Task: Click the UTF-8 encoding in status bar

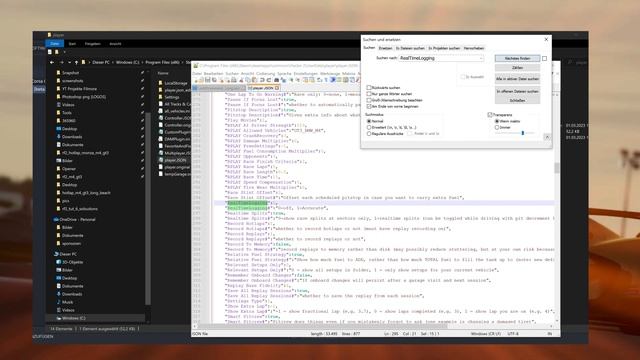Action: click(513, 334)
